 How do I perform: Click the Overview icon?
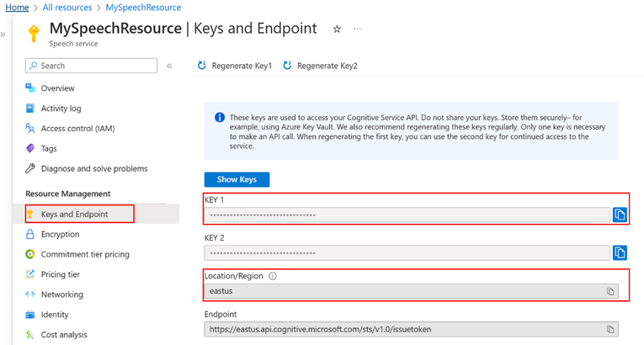(x=30, y=88)
